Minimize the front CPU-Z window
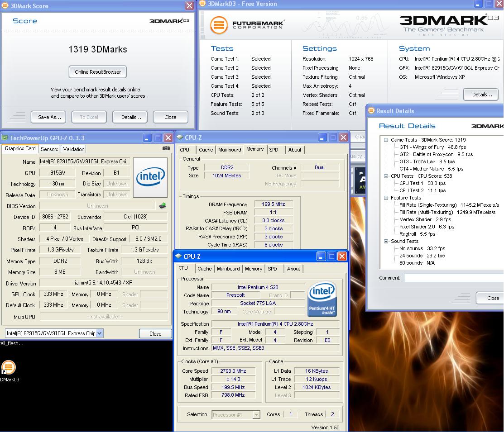 (321, 256)
